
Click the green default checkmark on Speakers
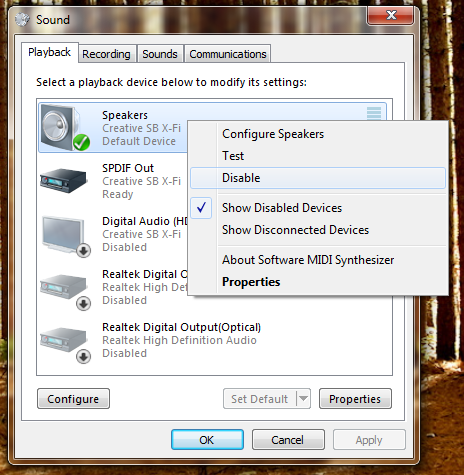tap(82, 143)
